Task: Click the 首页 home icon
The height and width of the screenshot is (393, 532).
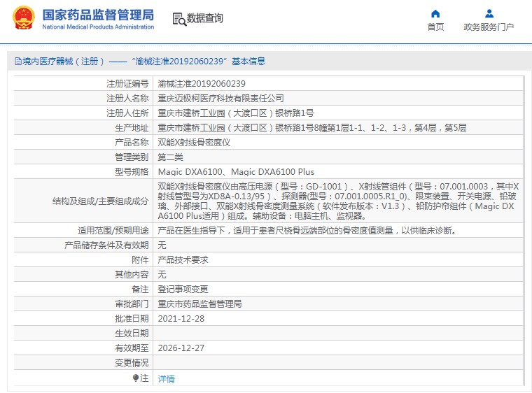Action: [x=435, y=13]
